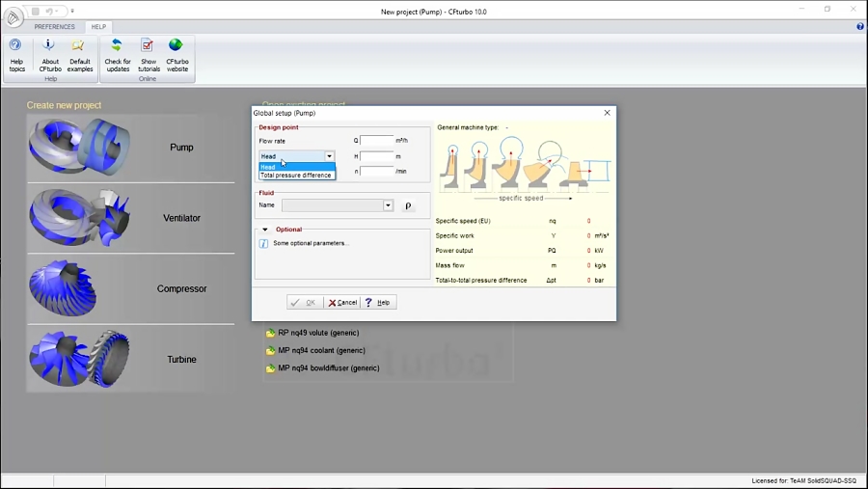
Task: Select Total pressure difference option
Action: (297, 175)
